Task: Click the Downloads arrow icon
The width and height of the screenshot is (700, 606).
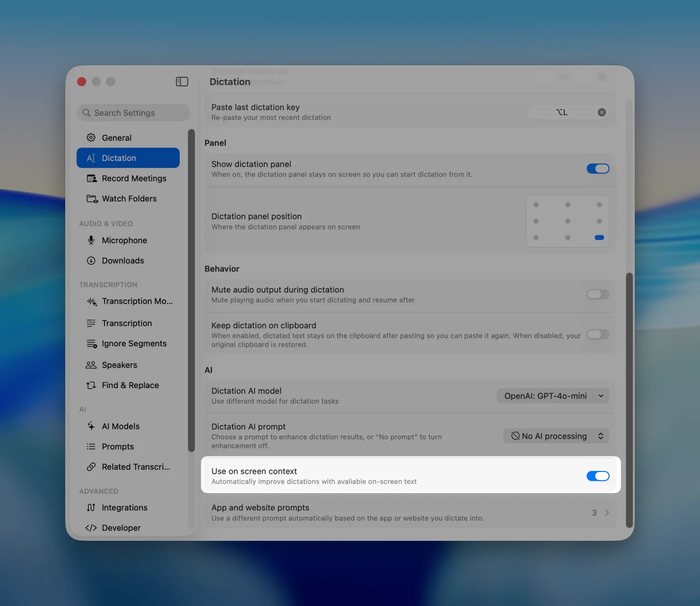Action: [x=91, y=261]
